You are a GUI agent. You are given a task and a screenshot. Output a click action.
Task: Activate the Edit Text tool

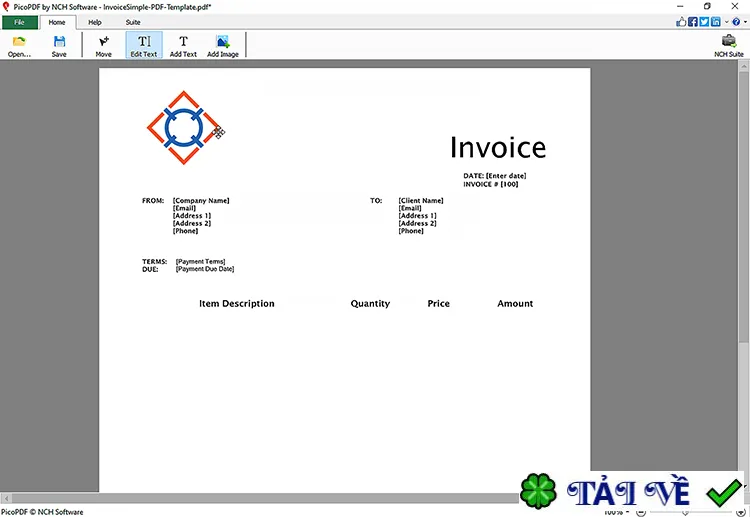point(144,45)
